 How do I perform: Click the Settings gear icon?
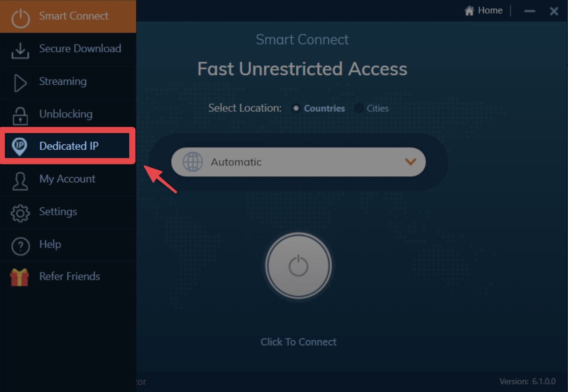point(20,213)
